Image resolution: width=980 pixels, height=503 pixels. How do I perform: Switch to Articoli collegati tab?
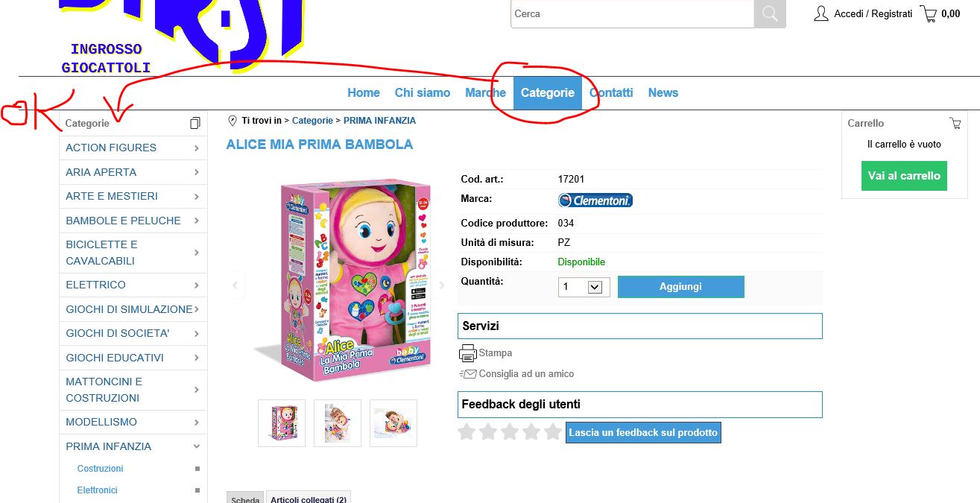pyautogui.click(x=309, y=499)
